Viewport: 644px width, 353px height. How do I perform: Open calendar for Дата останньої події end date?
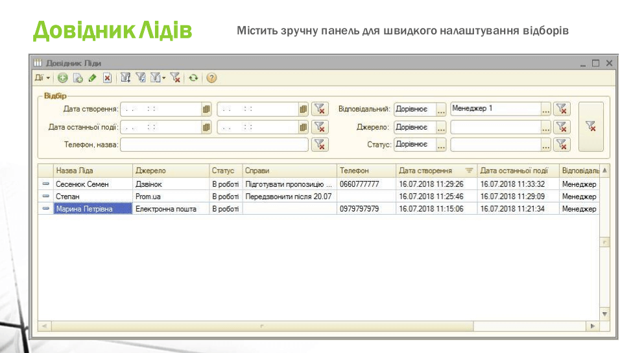tap(303, 127)
